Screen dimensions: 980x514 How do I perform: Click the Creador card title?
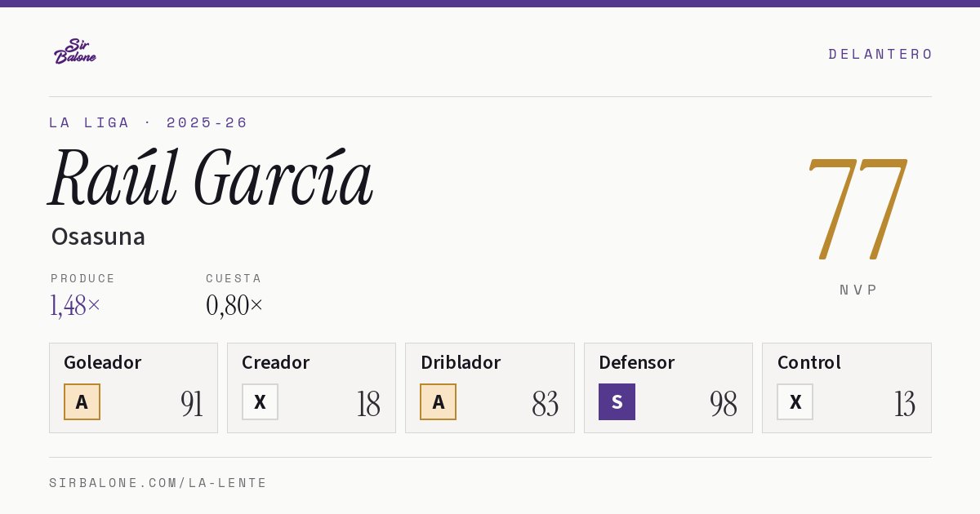pyautogui.click(x=276, y=362)
